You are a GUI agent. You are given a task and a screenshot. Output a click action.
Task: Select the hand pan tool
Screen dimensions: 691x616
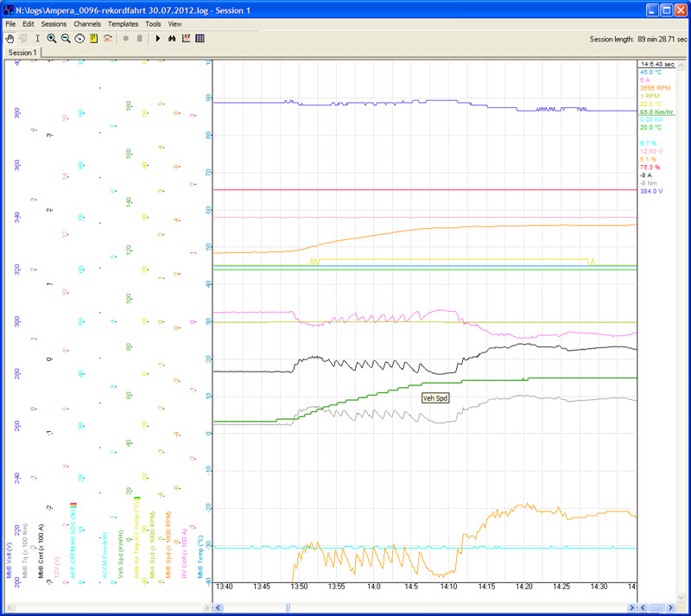(x=10, y=39)
